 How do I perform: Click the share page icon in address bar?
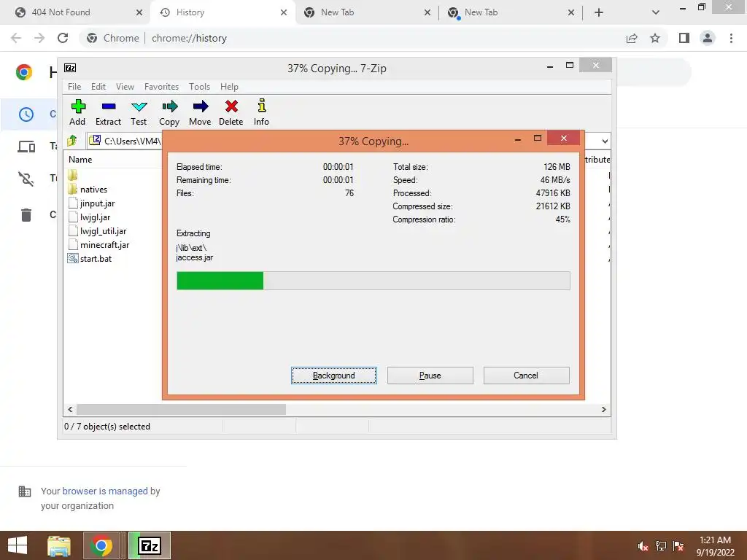632,38
